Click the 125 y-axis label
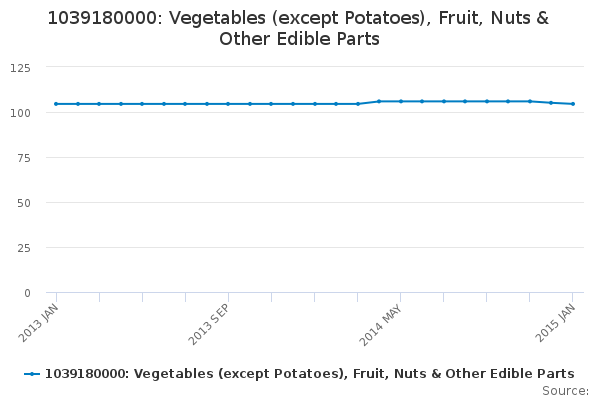This screenshot has height=400, width=600. (x=19, y=68)
